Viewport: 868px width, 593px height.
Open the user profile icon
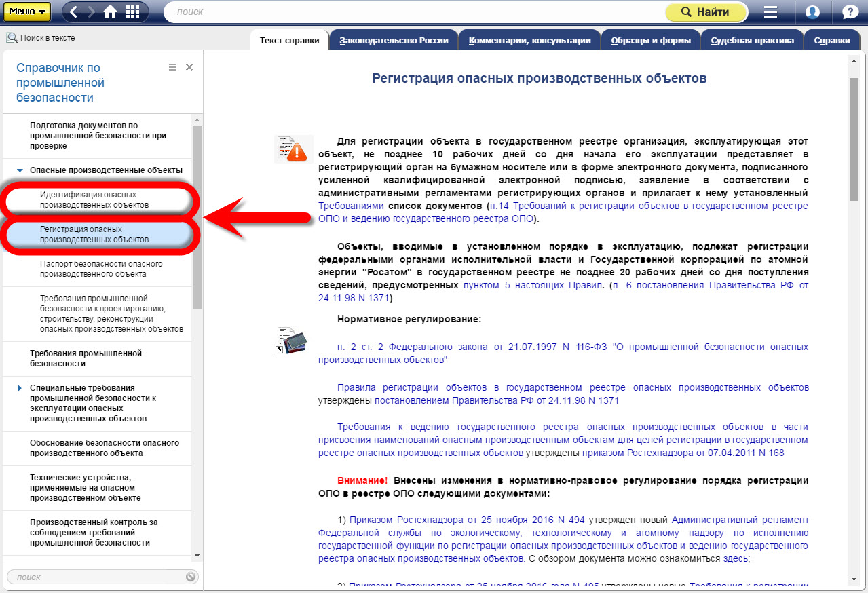point(812,12)
